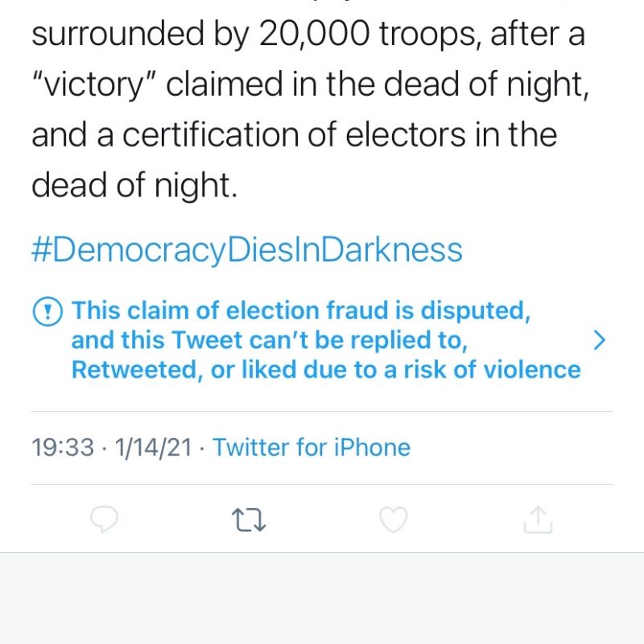This screenshot has width=644, height=644.
Task: Select the 1/14/21 date text
Action: coord(154,448)
